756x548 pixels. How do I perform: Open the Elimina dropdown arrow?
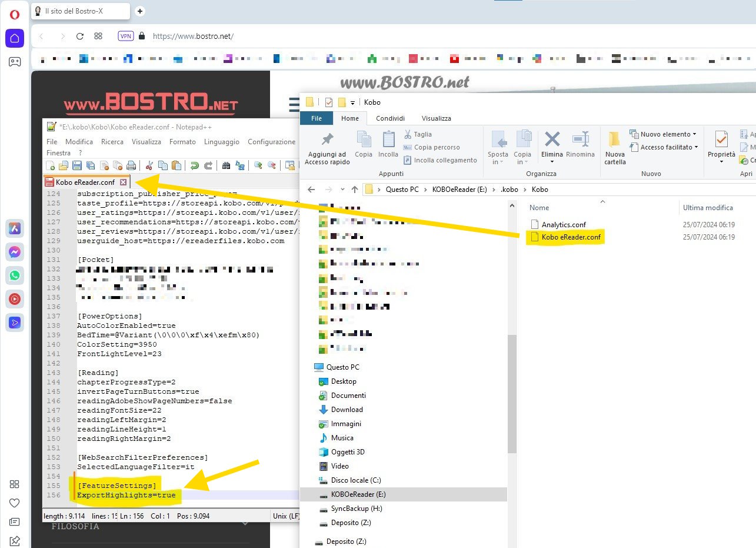[x=552, y=162]
